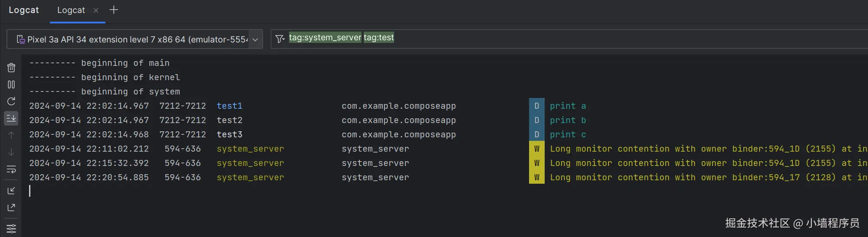Click the test1 tag link

230,106
